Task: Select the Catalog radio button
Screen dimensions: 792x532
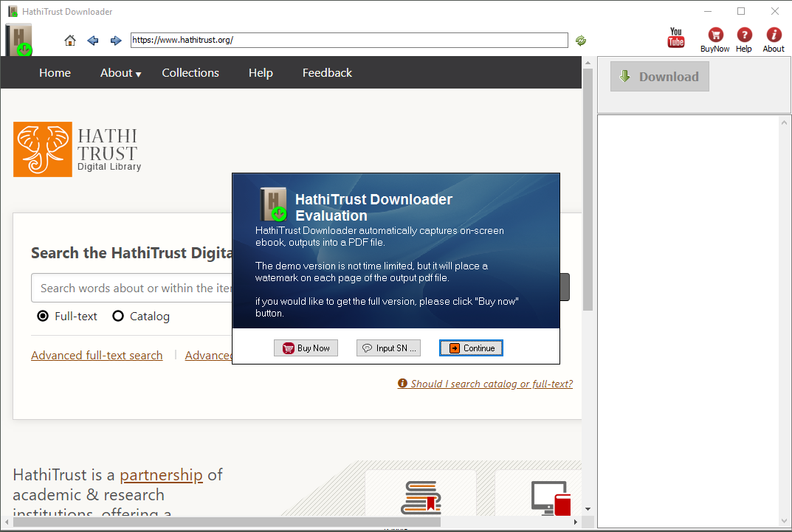Action: (x=118, y=317)
